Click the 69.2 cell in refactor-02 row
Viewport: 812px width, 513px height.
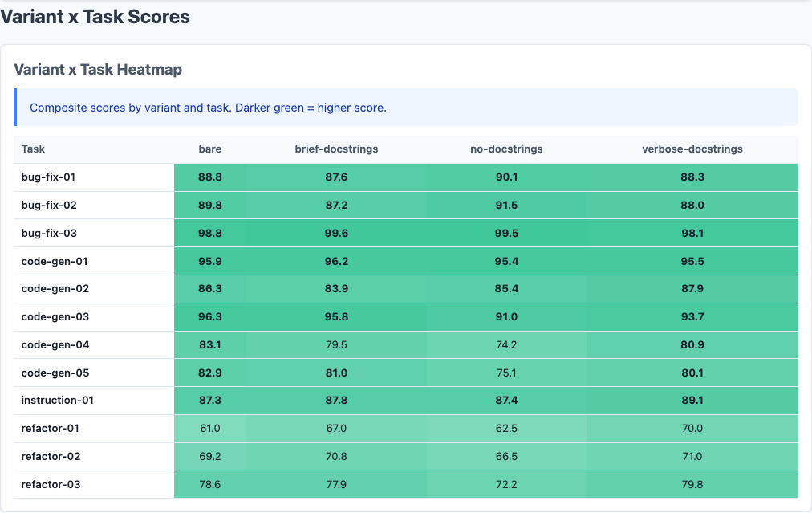pyautogui.click(x=209, y=456)
